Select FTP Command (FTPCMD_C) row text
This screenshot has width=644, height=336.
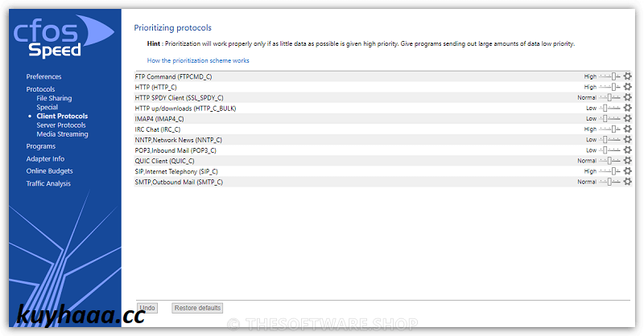point(173,76)
